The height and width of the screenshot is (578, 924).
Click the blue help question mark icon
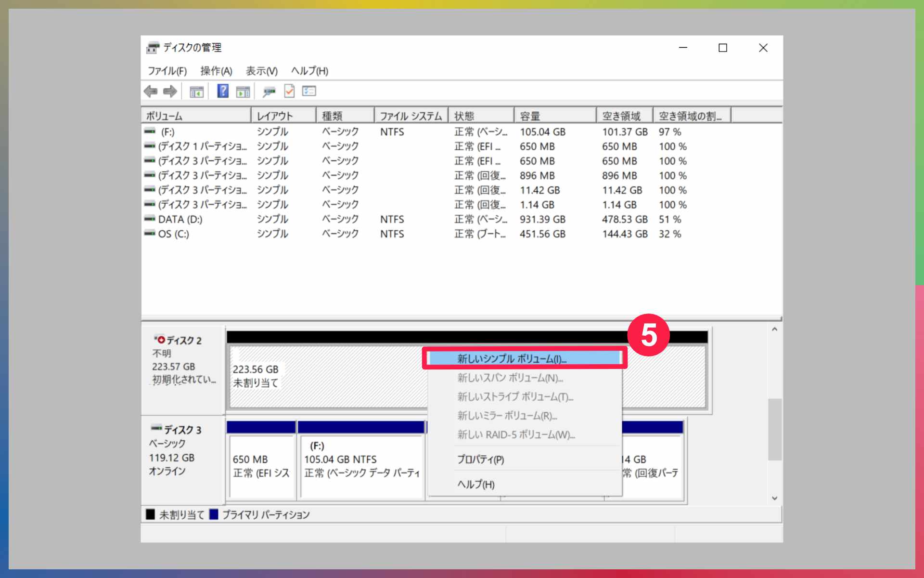pyautogui.click(x=223, y=91)
